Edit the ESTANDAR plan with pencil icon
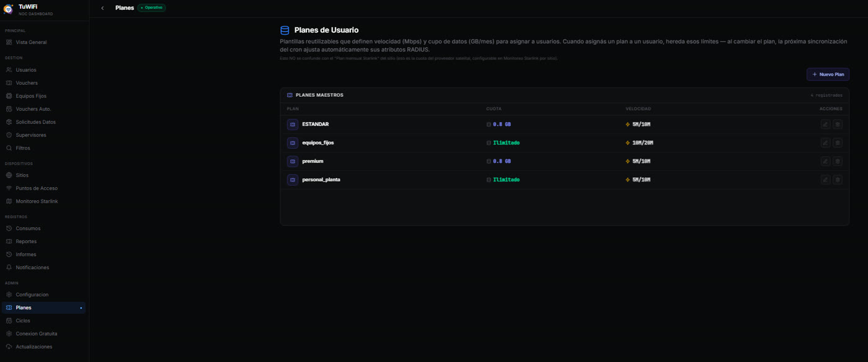This screenshot has height=362, width=868. click(825, 124)
